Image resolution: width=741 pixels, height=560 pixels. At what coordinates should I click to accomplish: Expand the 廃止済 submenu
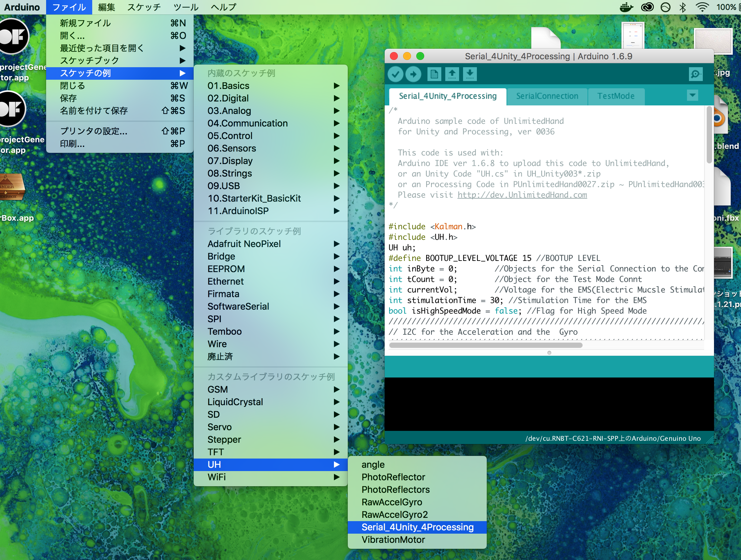(271, 356)
